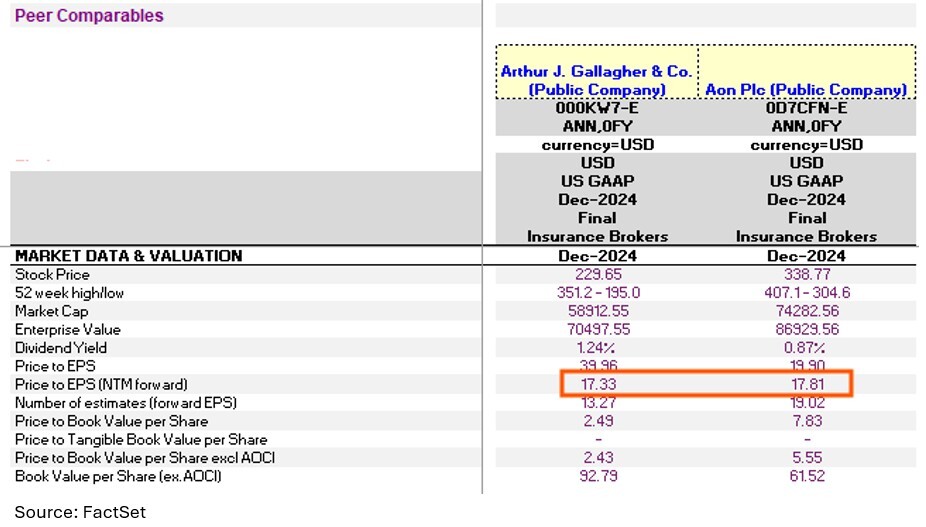Select the Enterprise Value row label
This screenshot has height=527, width=926.
(67, 330)
